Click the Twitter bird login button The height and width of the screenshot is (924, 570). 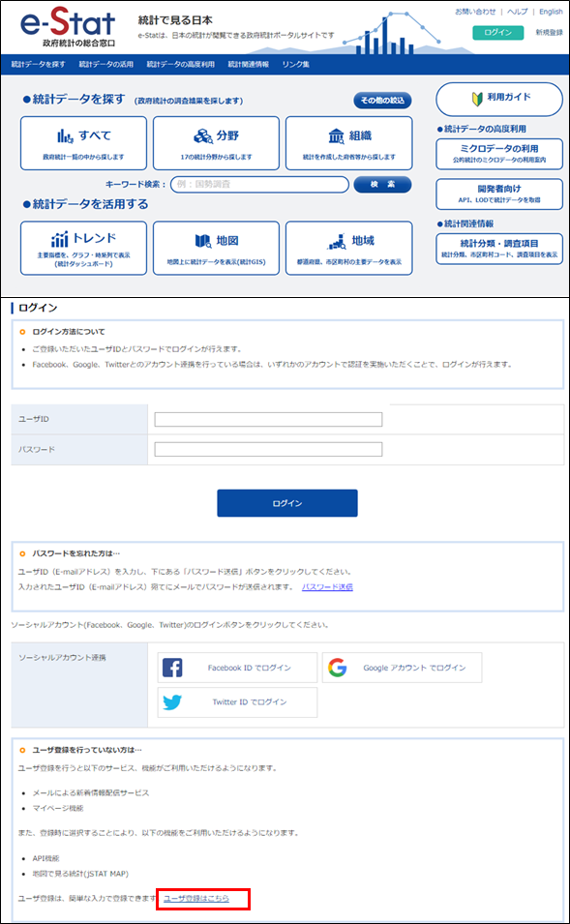click(x=237, y=701)
